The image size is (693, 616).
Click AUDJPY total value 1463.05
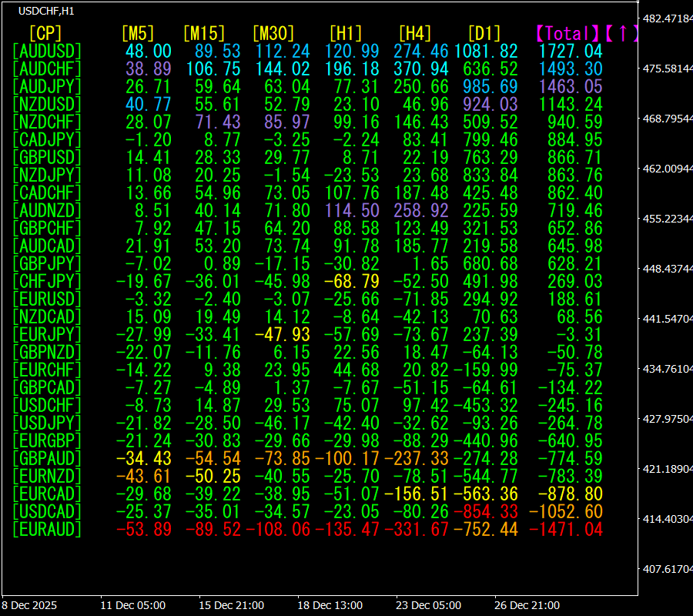click(571, 86)
